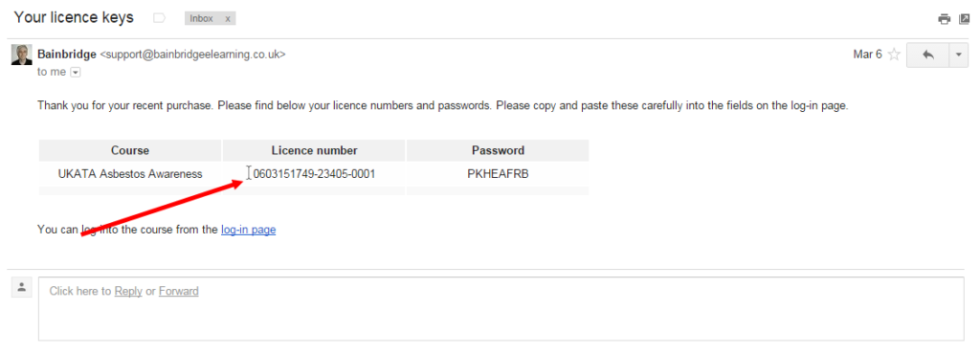Click the support@bainbridgeelearning.co.uk address
The height and width of the screenshot is (354, 980).
[192, 55]
